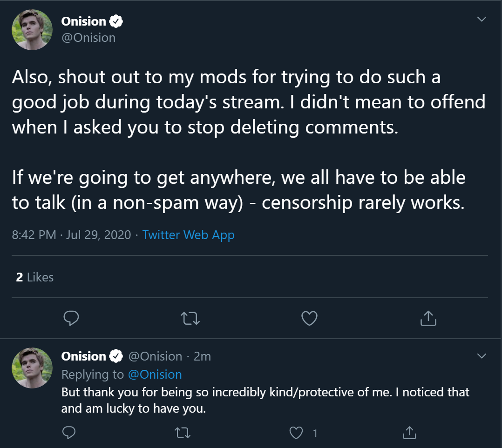Like the reply tweet with 1 like
The width and height of the screenshot is (502, 448).
coord(296,433)
